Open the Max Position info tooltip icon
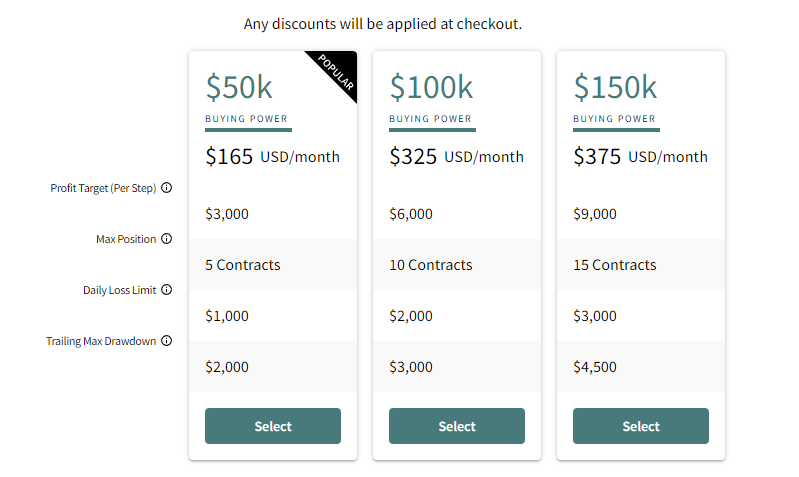The height and width of the screenshot is (477, 799). (x=167, y=239)
